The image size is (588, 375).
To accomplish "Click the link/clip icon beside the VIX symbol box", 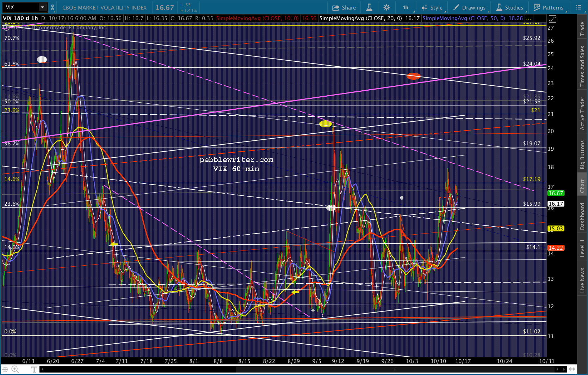I will (52, 7).
